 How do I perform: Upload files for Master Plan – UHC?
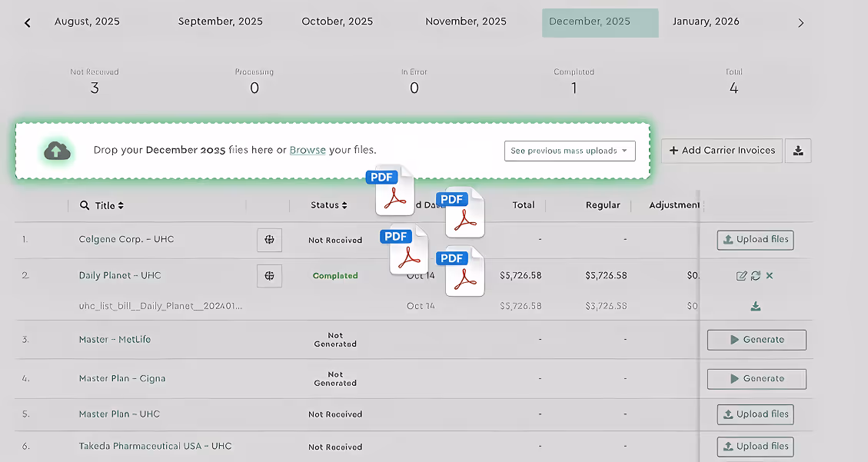pyautogui.click(x=755, y=414)
